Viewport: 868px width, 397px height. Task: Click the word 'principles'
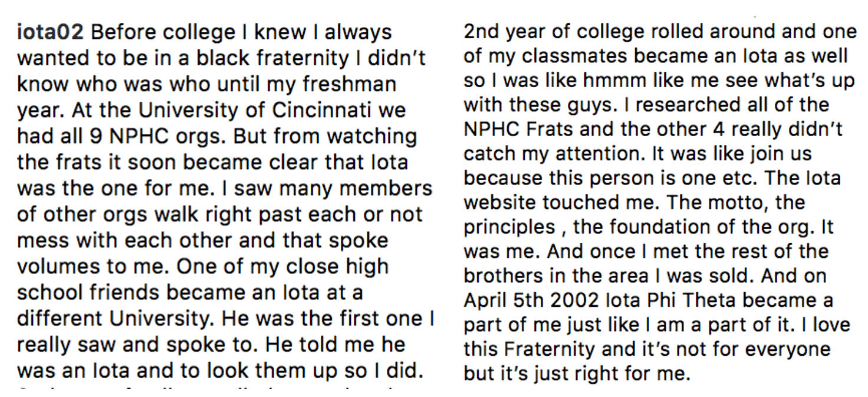tap(509, 227)
